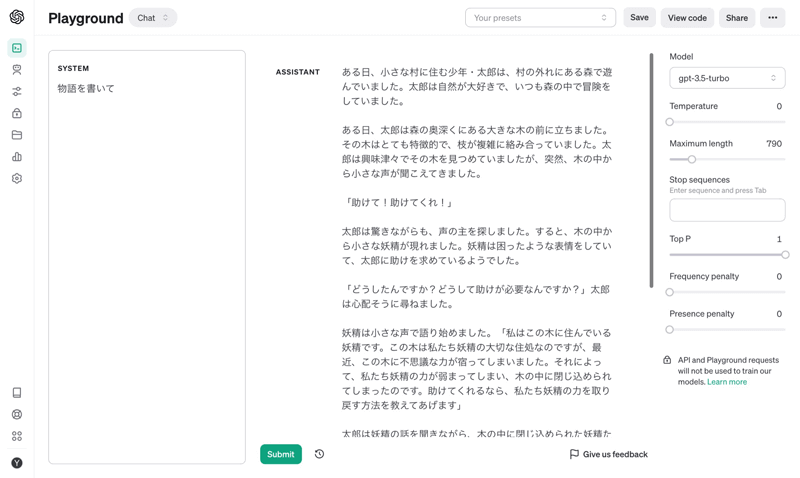Image resolution: width=800 pixels, height=478 pixels.
Task: Open the Usage bar chart sidebar icon
Action: click(x=17, y=157)
